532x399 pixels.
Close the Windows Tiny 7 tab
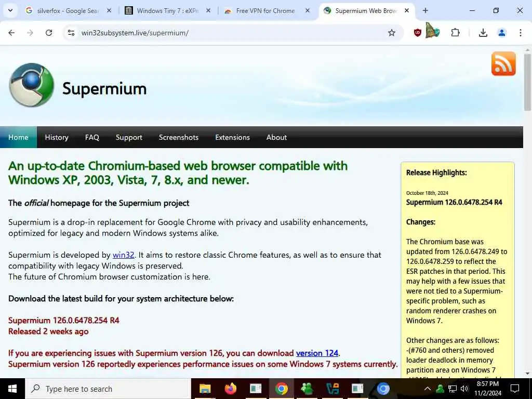(208, 10)
